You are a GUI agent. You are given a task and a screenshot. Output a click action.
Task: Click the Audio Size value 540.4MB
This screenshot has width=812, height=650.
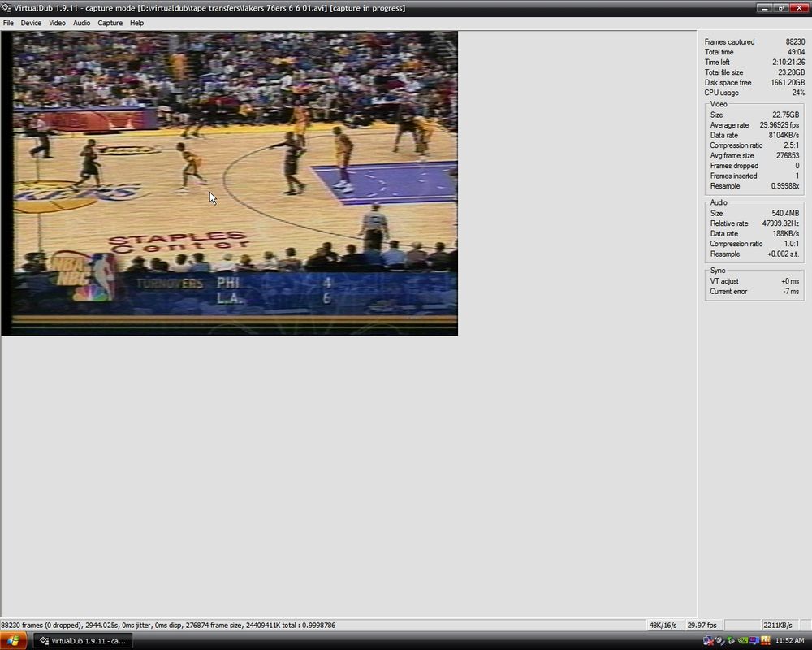[x=785, y=213]
